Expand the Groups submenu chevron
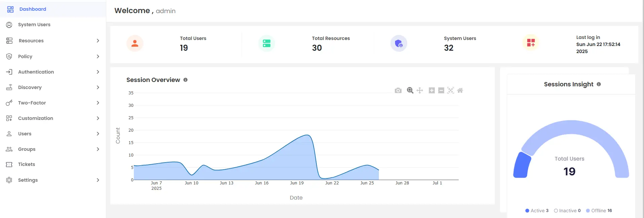The width and height of the screenshot is (644, 218). click(98, 149)
